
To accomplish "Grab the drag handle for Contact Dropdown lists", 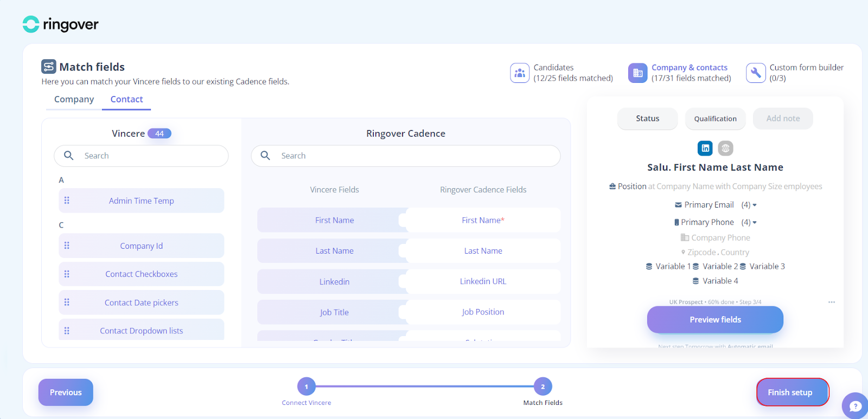I will 67,331.
